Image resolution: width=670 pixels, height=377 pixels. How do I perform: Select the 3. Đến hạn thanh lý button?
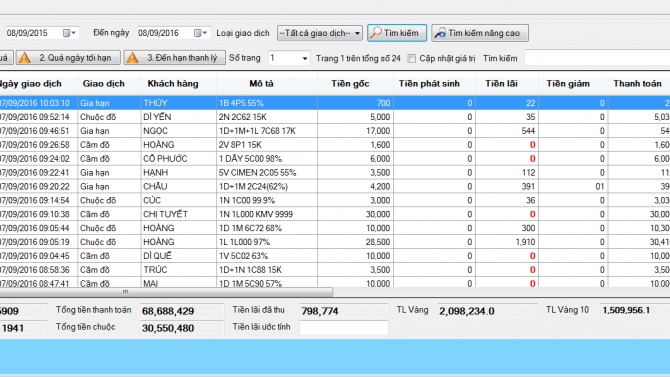pos(175,58)
